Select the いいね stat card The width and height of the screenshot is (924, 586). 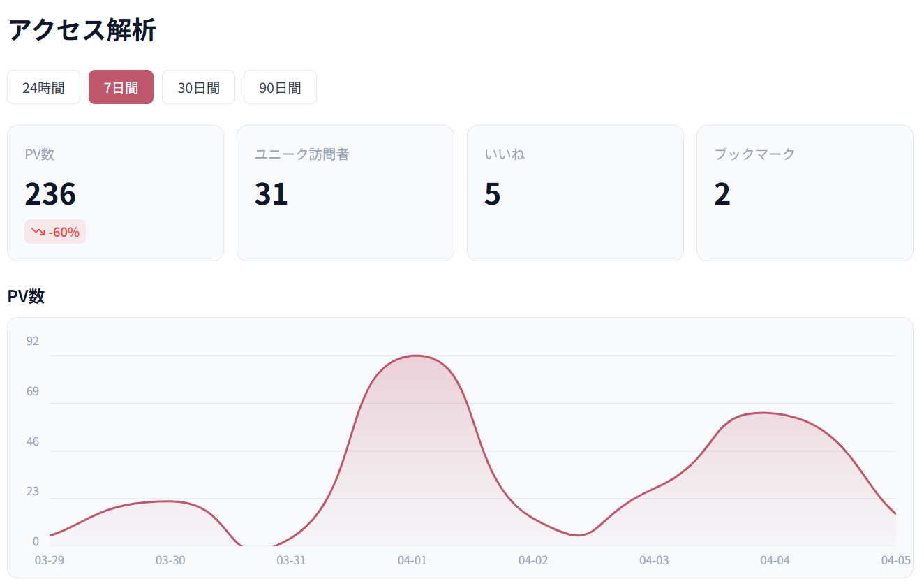tap(574, 193)
